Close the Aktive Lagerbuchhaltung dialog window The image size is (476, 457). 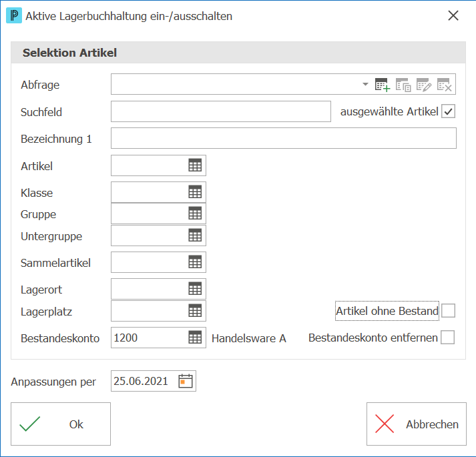coord(453,15)
